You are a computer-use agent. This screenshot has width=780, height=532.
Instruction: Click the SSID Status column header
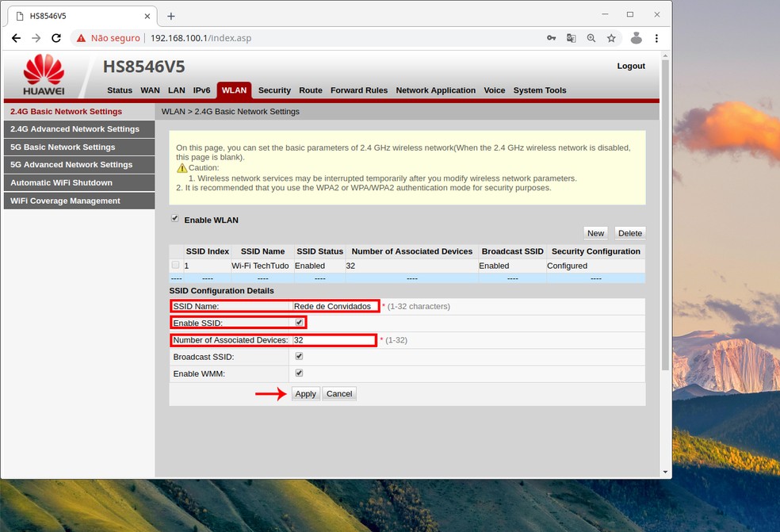click(320, 251)
